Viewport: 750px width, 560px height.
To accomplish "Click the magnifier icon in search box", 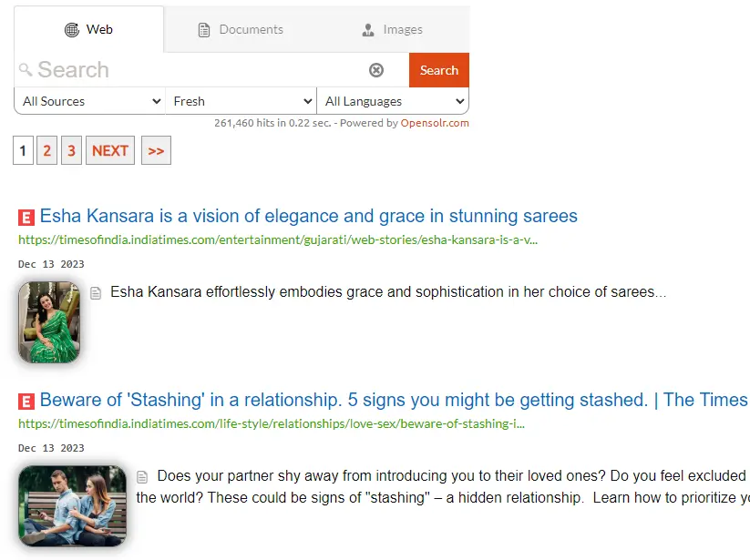I will 26,69.
